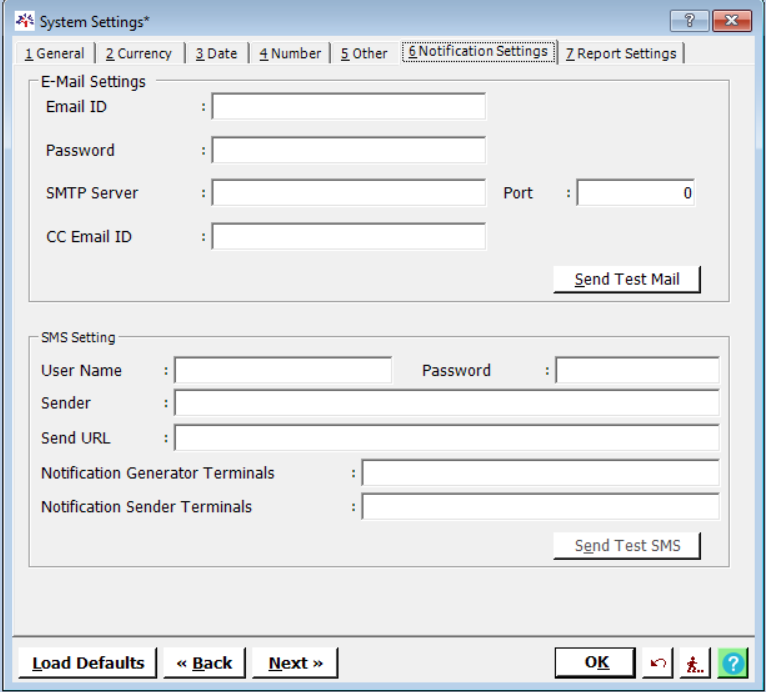This screenshot has height=692, width=766.
Task: Click the title bar help question button
Action: pos(689,21)
